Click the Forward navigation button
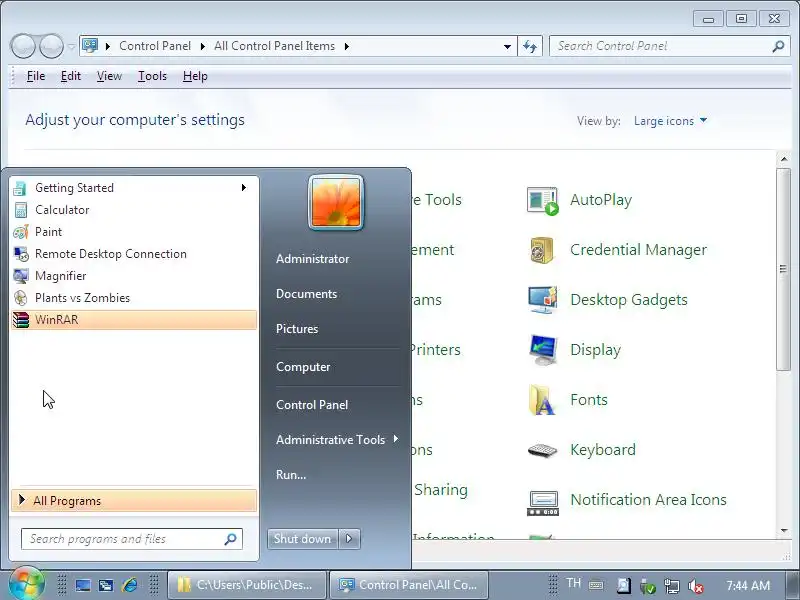The image size is (800, 600). pos(52,46)
